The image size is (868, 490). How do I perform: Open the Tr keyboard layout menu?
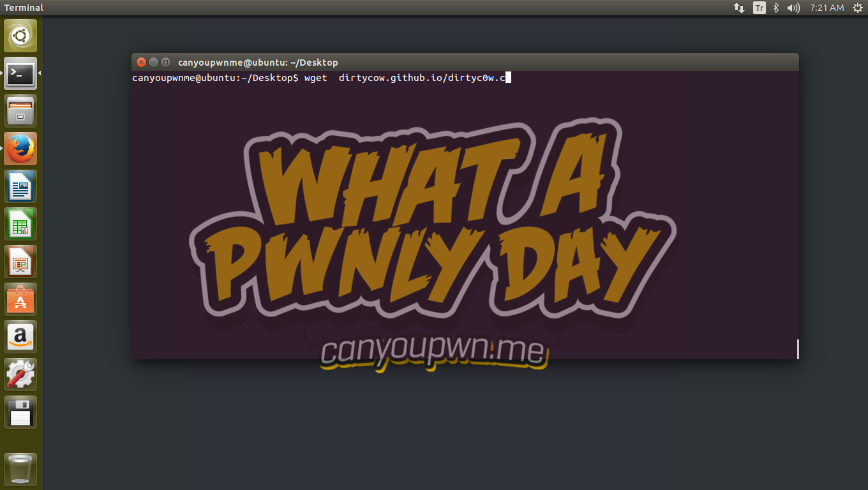759,8
